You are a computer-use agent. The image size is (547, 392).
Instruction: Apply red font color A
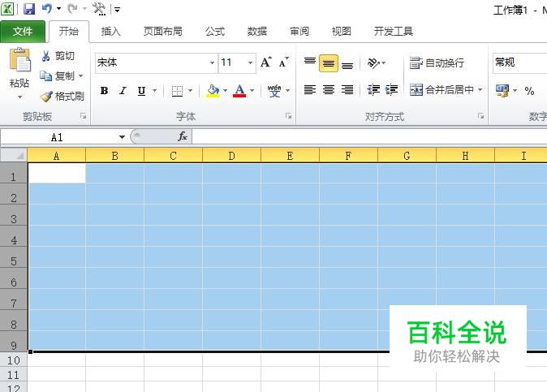pyautogui.click(x=239, y=91)
